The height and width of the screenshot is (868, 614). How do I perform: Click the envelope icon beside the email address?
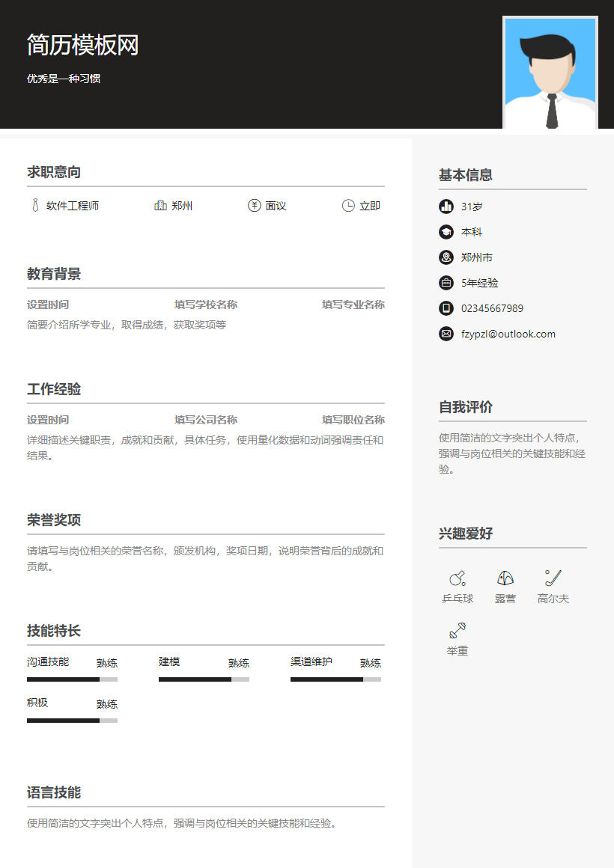point(447,334)
